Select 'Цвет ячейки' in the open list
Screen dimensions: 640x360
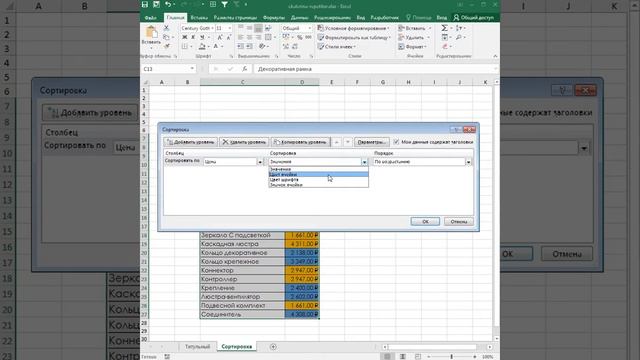(318, 174)
